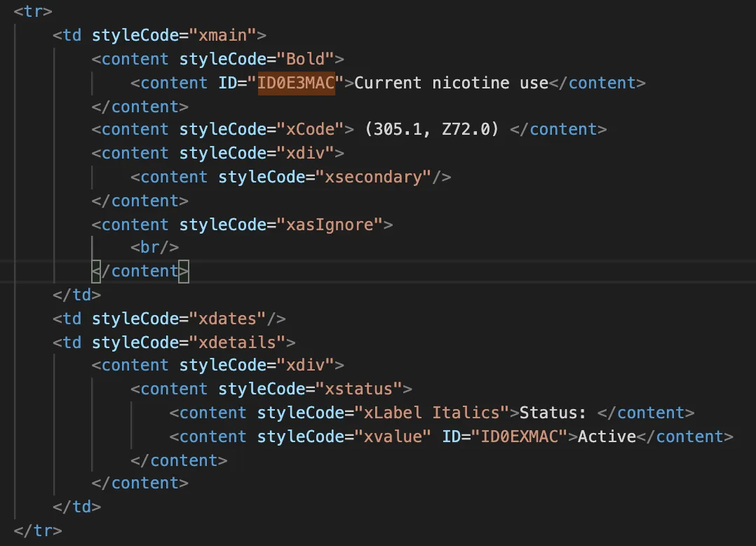Click the <br/> tag
756x546 pixels.
click(154, 248)
